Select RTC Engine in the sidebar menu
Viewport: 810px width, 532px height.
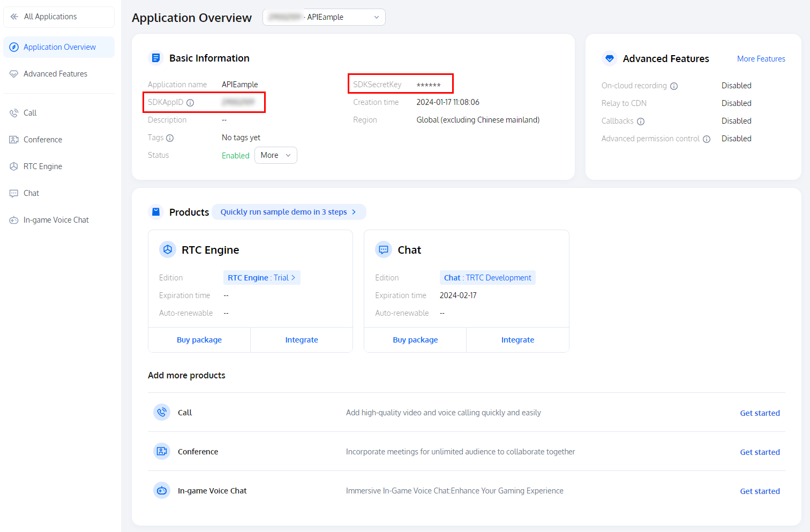[x=43, y=166]
